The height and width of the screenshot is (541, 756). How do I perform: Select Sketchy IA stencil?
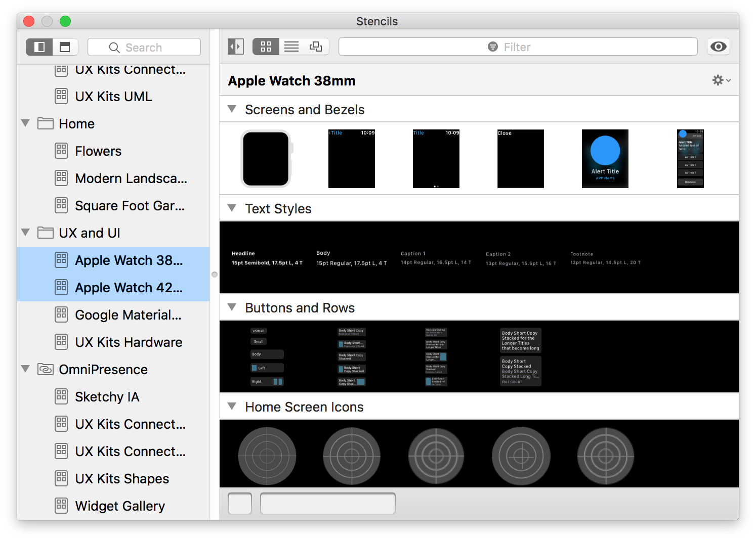pos(113,397)
